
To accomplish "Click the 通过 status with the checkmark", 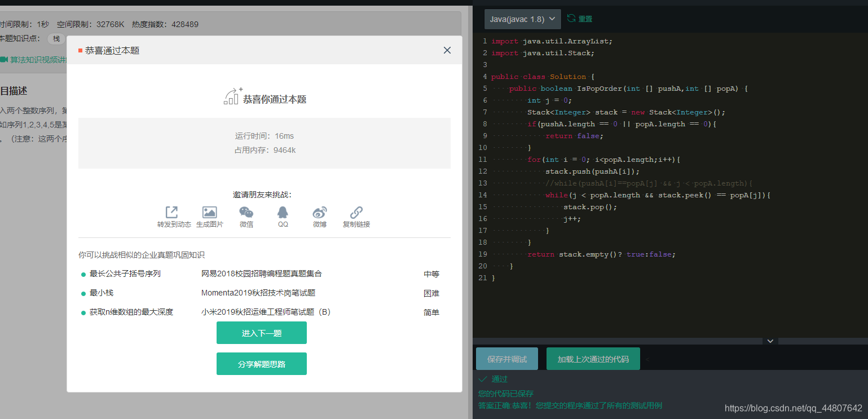I will coord(493,379).
